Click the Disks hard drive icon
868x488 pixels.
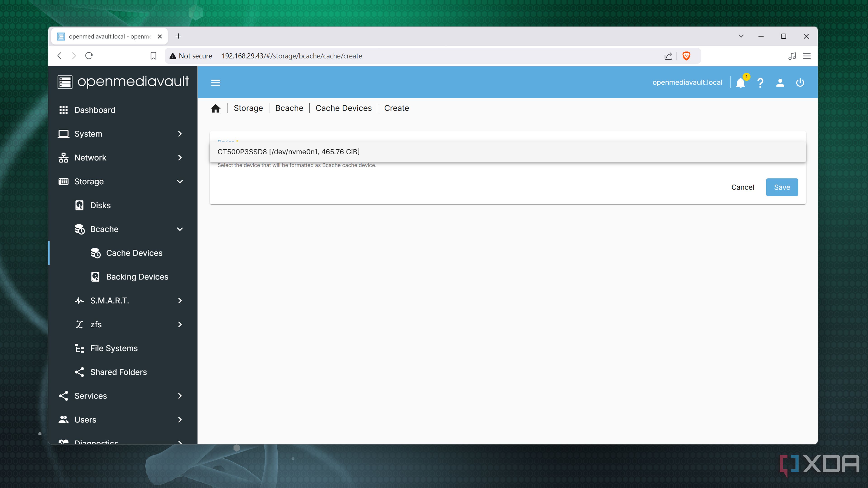point(79,205)
